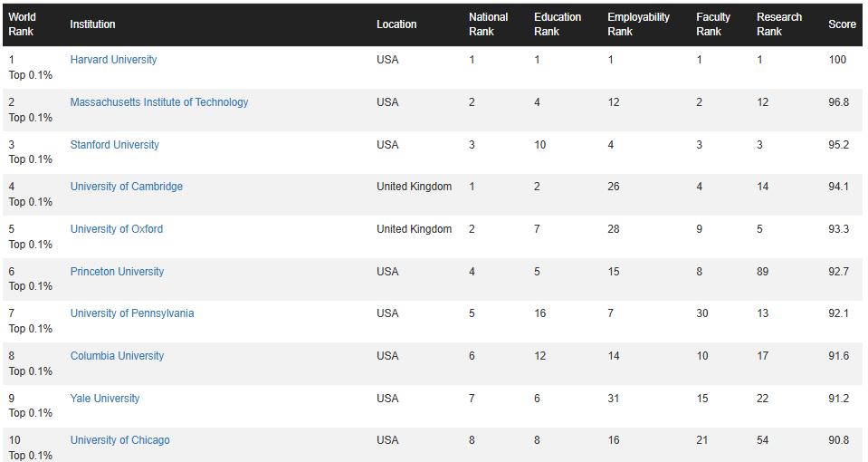Select Columbia's score 91.6
868x462 pixels.
click(x=839, y=356)
